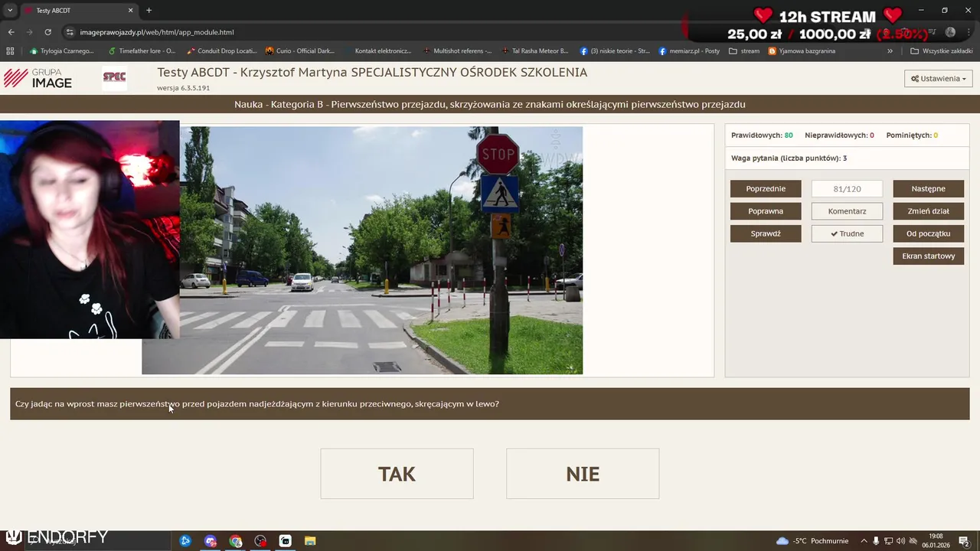Click Zmień dział button
The width and height of the screenshot is (980, 551).
[928, 211]
